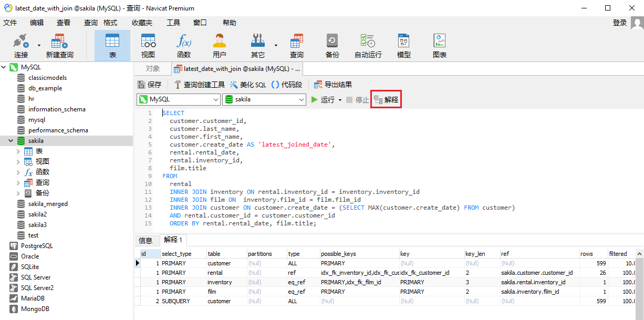Open the MySQL connection combo box
Image resolution: width=644 pixels, height=320 pixels.
click(179, 99)
